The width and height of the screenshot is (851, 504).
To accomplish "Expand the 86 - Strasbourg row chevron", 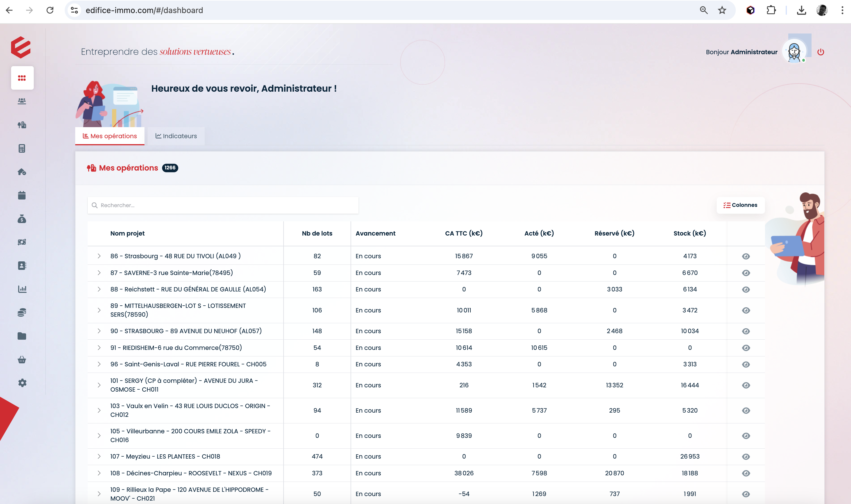I will [x=99, y=256].
